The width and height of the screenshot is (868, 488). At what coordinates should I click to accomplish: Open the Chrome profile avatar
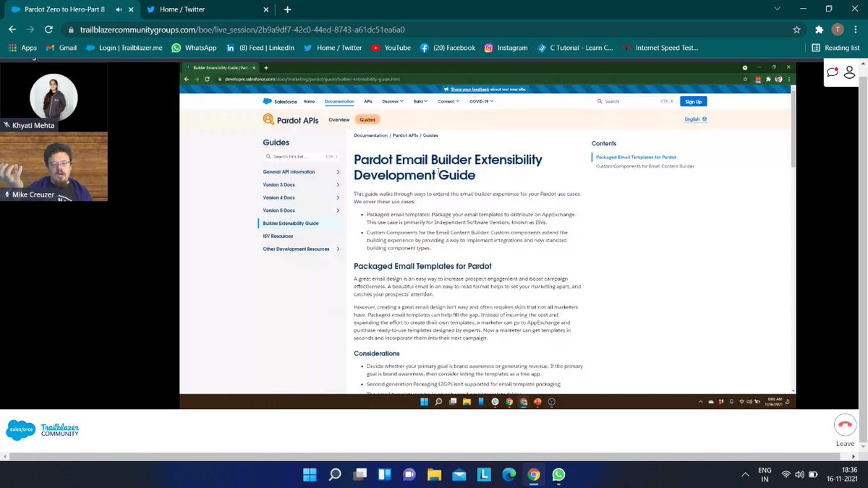point(838,30)
